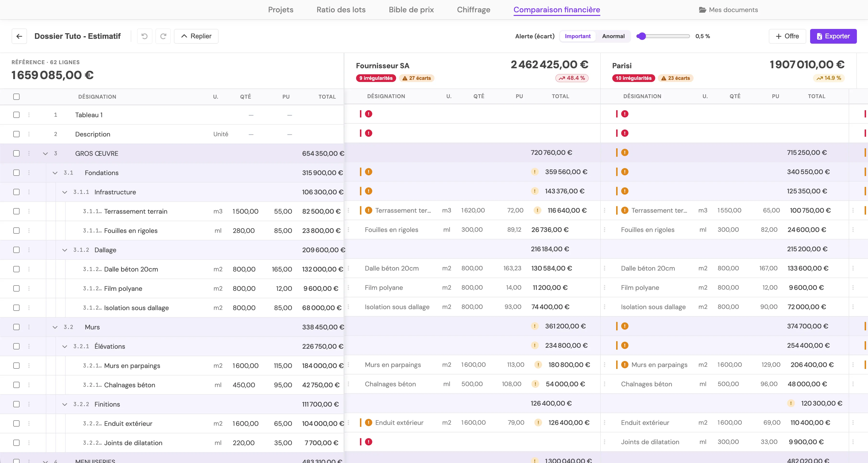Click the yellow warning icon beside 359 560,00 €

click(x=535, y=172)
